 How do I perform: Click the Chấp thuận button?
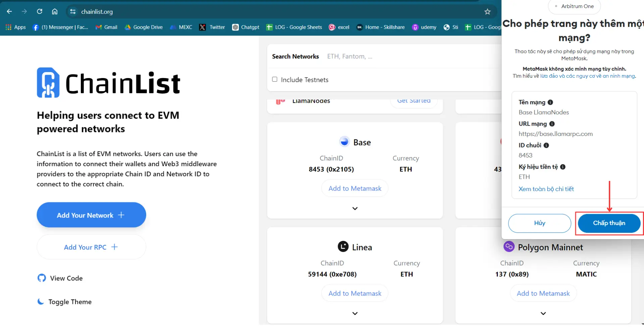pyautogui.click(x=609, y=223)
